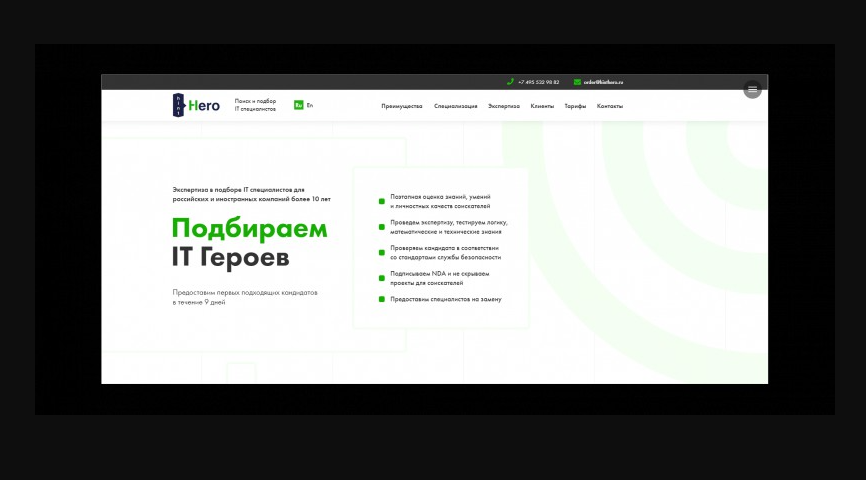Screen dimensions: 866x480
Task: Open the Тарифы menu item
Action: pos(575,106)
